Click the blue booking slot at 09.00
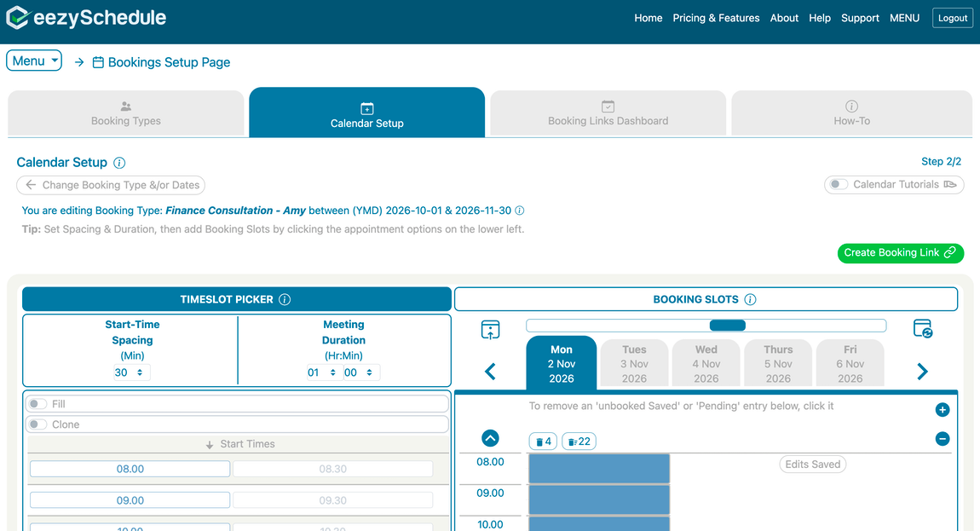Viewport: 980px width, 531px height. pyautogui.click(x=599, y=499)
